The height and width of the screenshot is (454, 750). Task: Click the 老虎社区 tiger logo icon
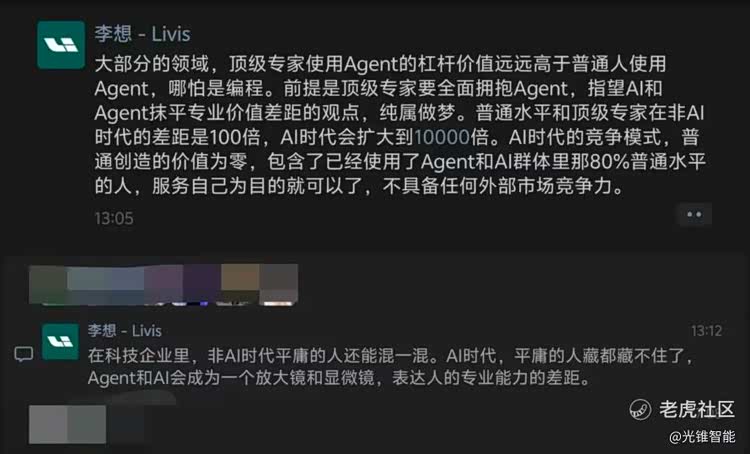coord(640,410)
